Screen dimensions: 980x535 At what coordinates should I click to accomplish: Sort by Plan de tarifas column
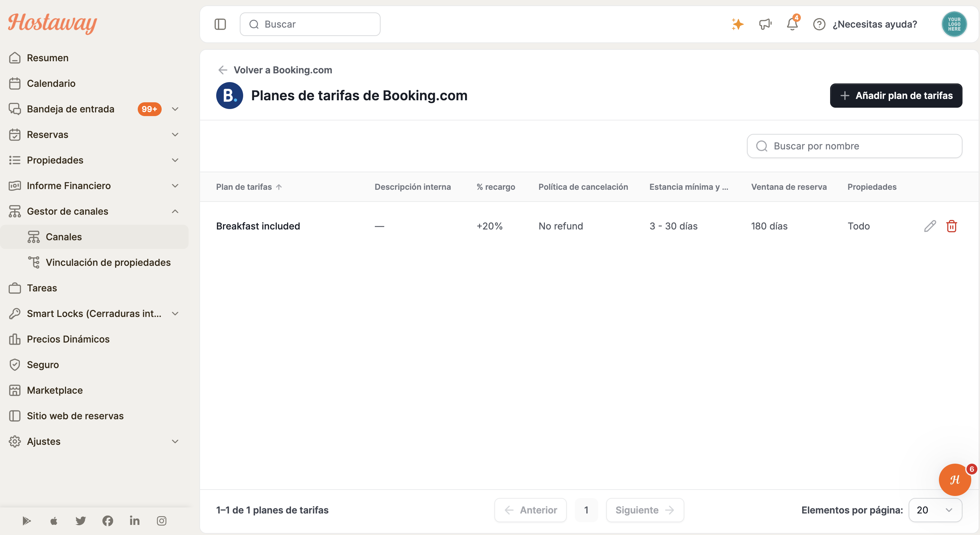pyautogui.click(x=249, y=186)
